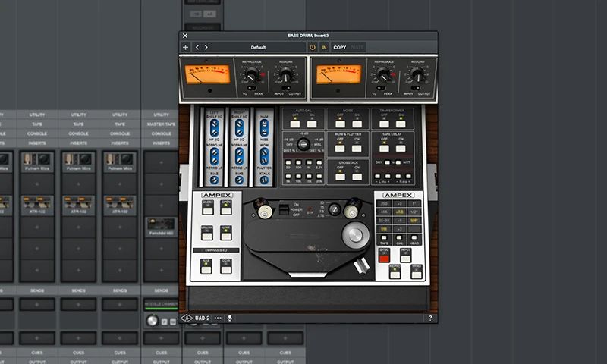607x364 pixels.
Task: Click the left channel Record knob
Action: pyautogui.click(x=286, y=75)
